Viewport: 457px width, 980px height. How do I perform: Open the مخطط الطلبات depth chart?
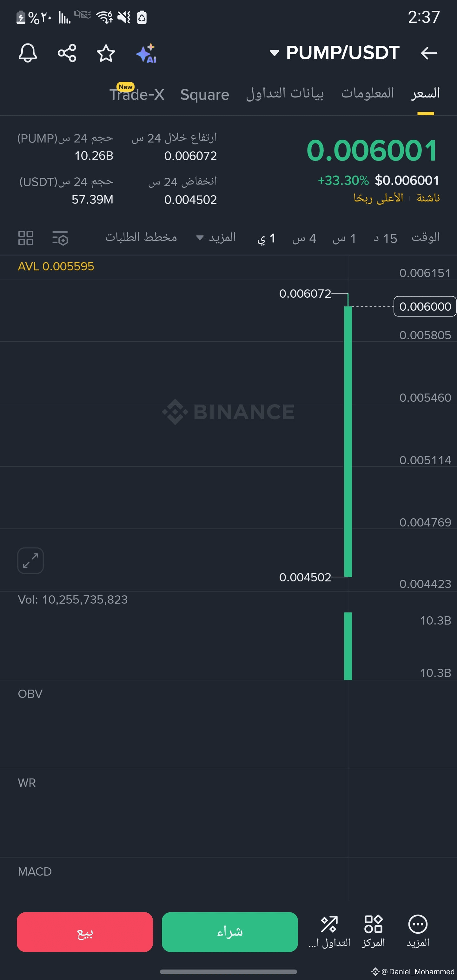point(141,237)
